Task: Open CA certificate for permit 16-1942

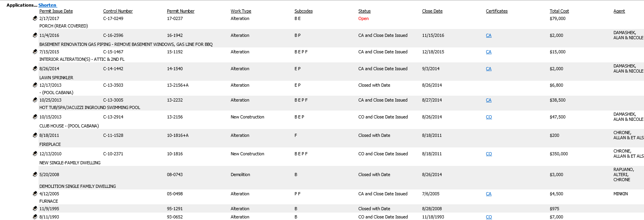Action: click(x=488, y=35)
